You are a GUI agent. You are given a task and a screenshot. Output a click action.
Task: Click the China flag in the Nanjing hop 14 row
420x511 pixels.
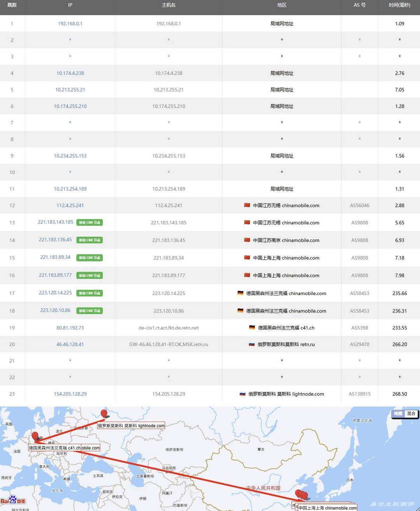coord(247,240)
